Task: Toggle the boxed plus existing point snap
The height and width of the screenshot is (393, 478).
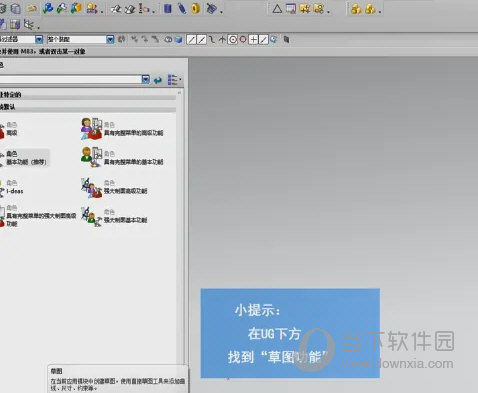Action: 253,40
